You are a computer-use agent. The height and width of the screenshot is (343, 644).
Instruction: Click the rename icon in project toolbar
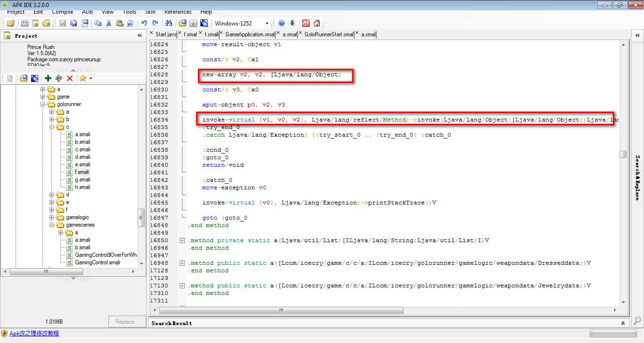[58, 78]
